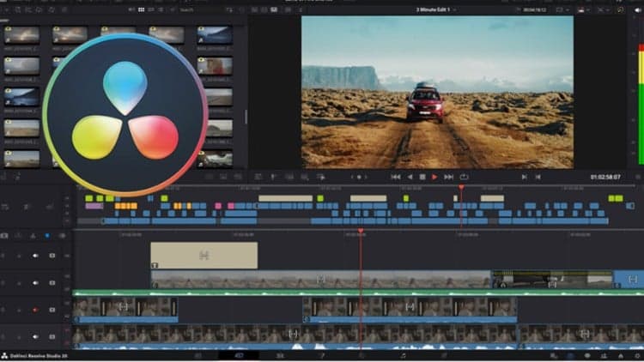Image resolution: width=644 pixels, height=362 pixels.
Task: Open the red-accented icon dropdown near top right
Action: (583, 9)
